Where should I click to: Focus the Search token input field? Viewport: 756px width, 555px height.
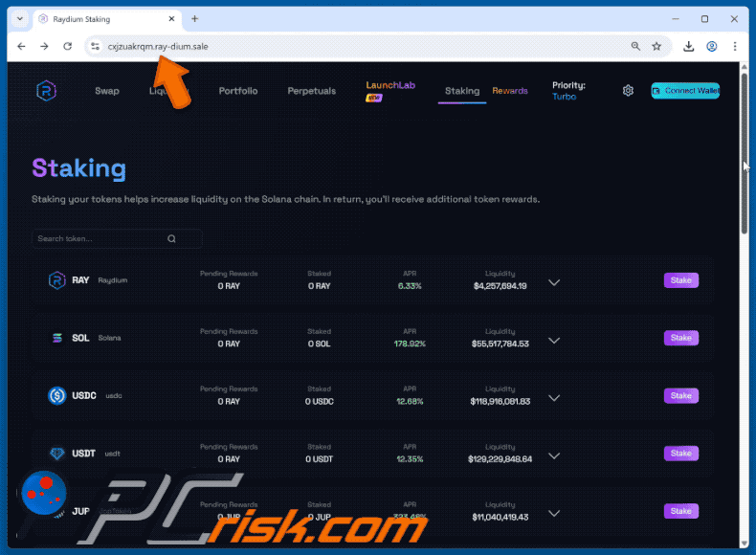tap(117, 238)
